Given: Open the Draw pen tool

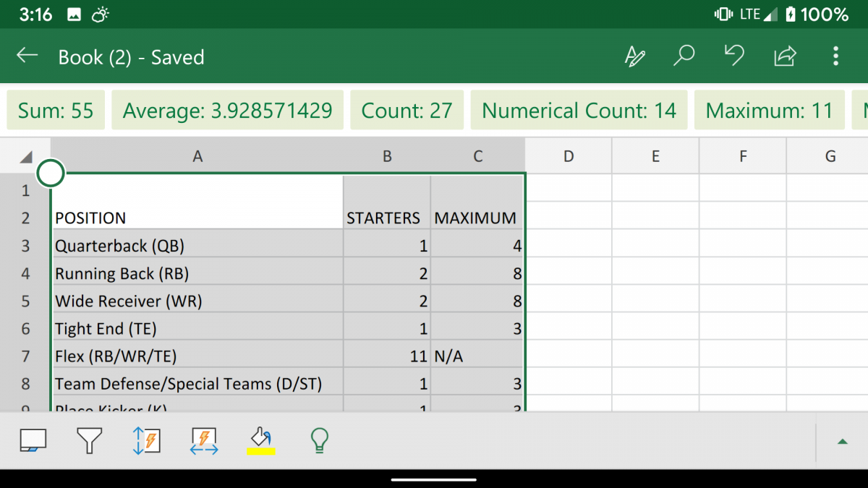Looking at the screenshot, I should [634, 56].
